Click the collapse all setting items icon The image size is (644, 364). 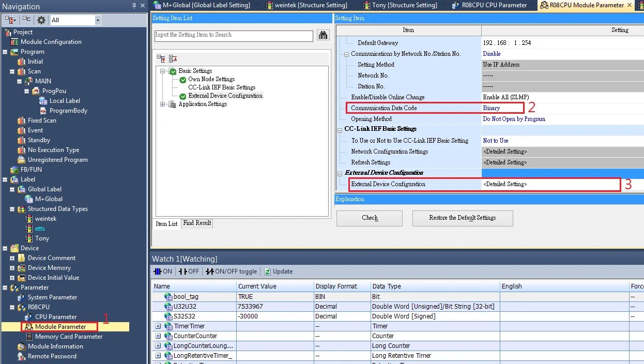point(173,58)
